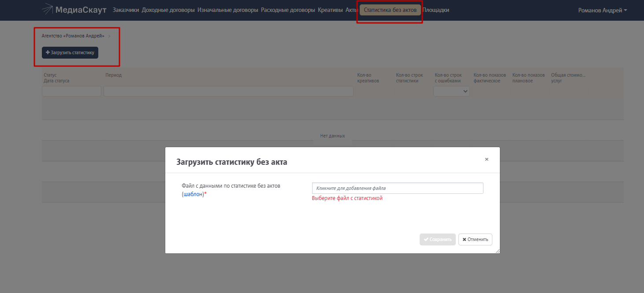Click the dialog title Загрузить статистику без акта

(x=232, y=162)
